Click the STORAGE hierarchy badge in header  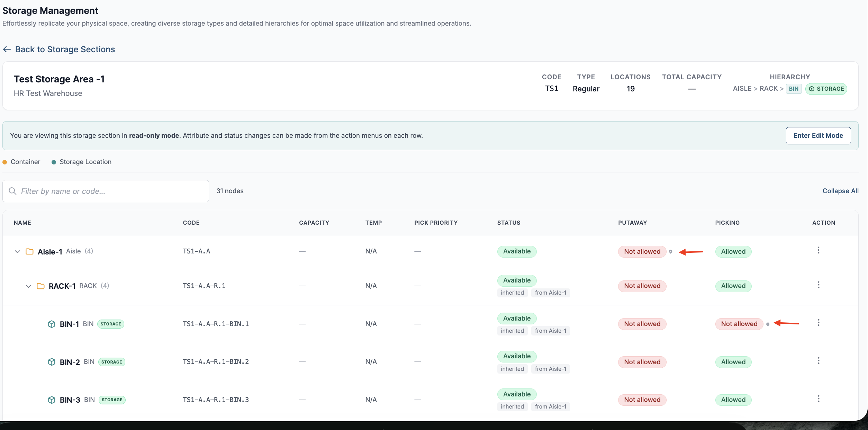click(826, 89)
